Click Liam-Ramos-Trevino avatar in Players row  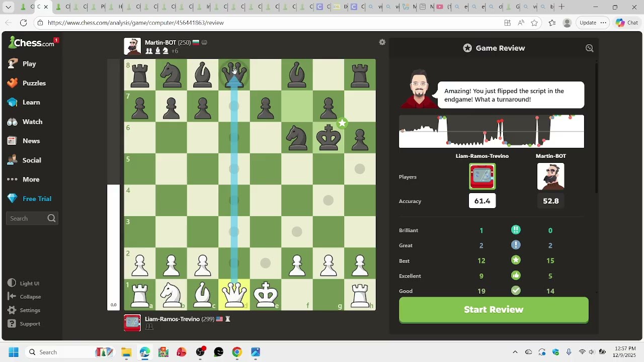click(x=482, y=176)
